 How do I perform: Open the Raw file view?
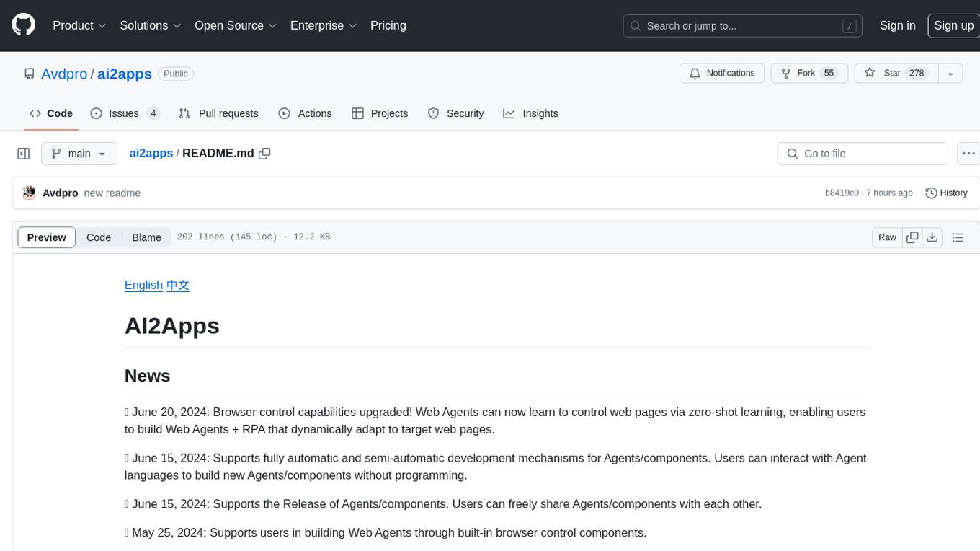click(x=887, y=237)
